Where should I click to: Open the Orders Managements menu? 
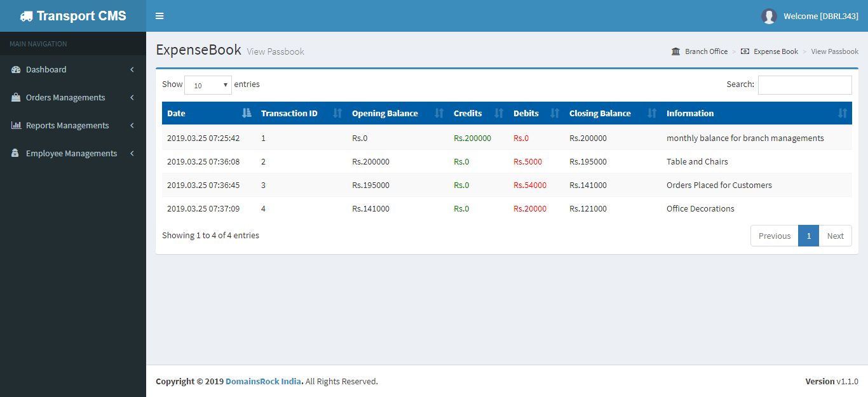click(x=65, y=98)
